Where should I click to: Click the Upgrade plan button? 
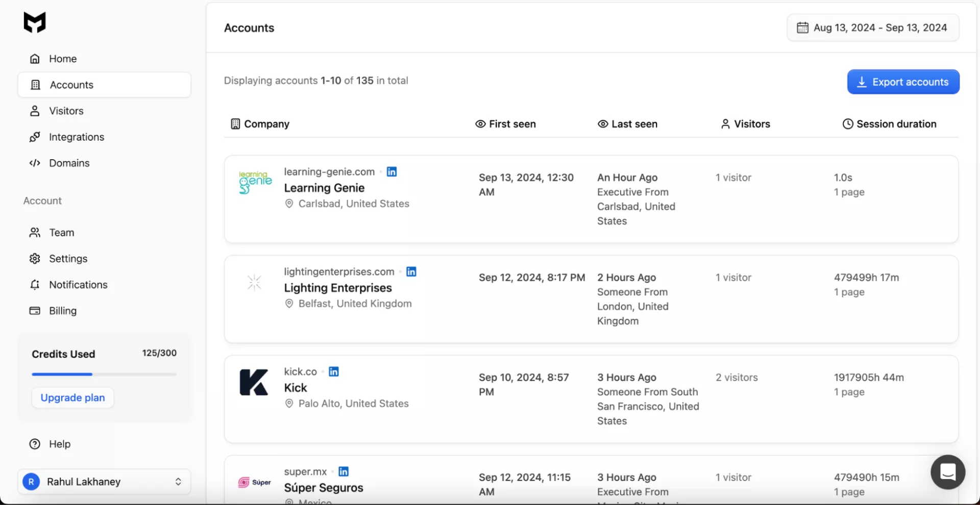(72, 398)
